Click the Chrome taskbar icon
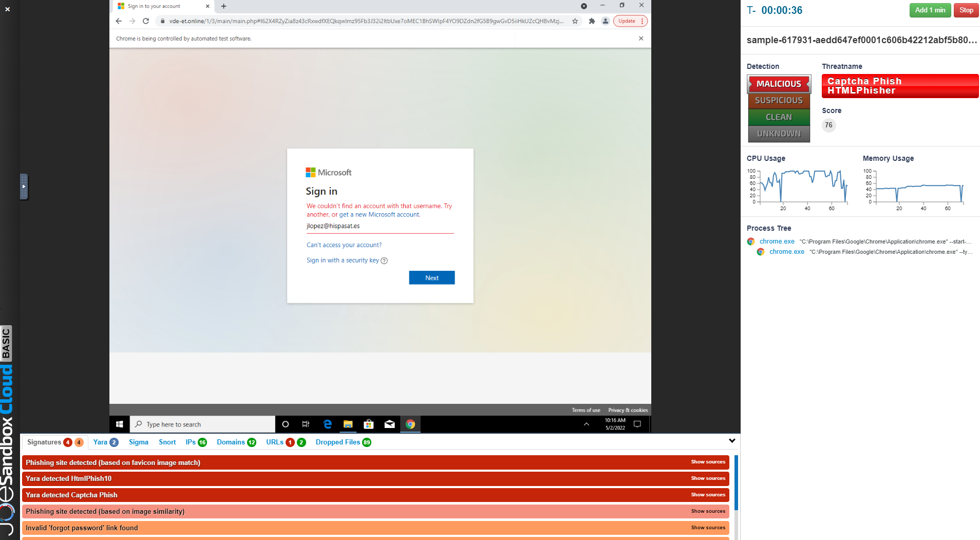The width and height of the screenshot is (980, 540). click(x=410, y=424)
